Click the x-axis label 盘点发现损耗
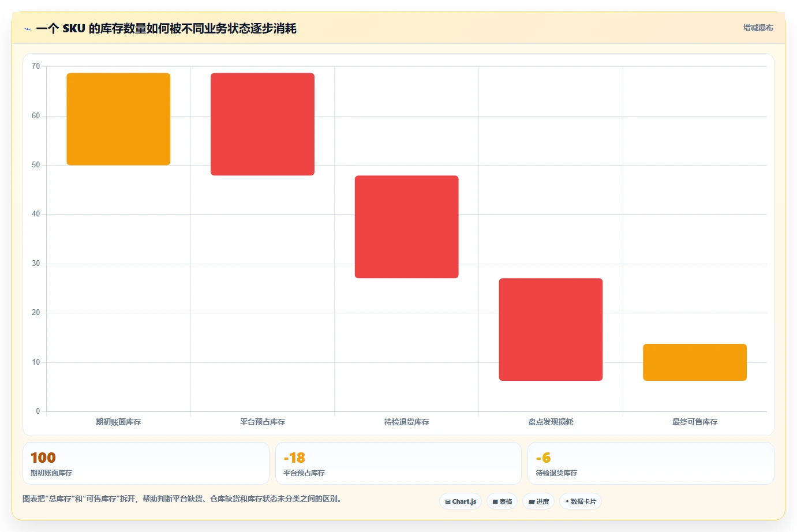This screenshot has width=797, height=532. (x=551, y=422)
